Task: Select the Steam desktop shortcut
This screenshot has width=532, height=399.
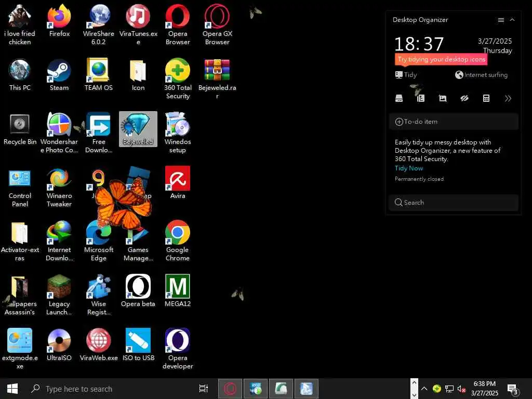Action: point(59,75)
